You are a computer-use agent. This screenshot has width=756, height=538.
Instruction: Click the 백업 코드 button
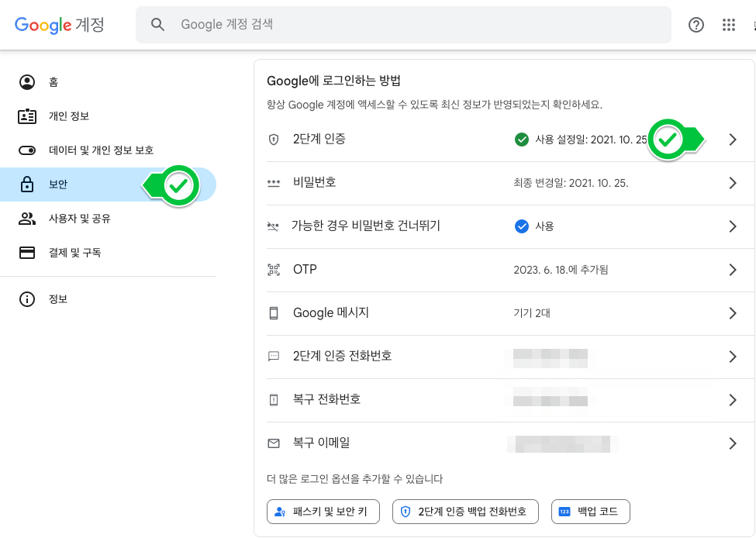pyautogui.click(x=591, y=512)
